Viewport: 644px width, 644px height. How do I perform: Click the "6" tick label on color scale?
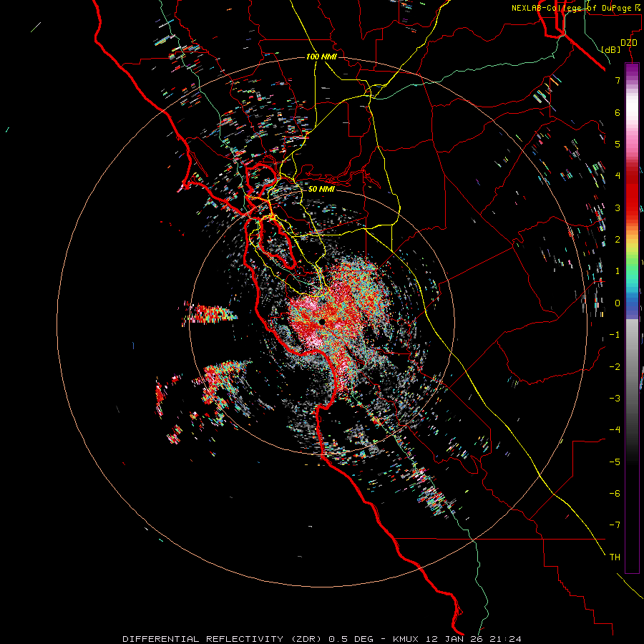coord(618,112)
